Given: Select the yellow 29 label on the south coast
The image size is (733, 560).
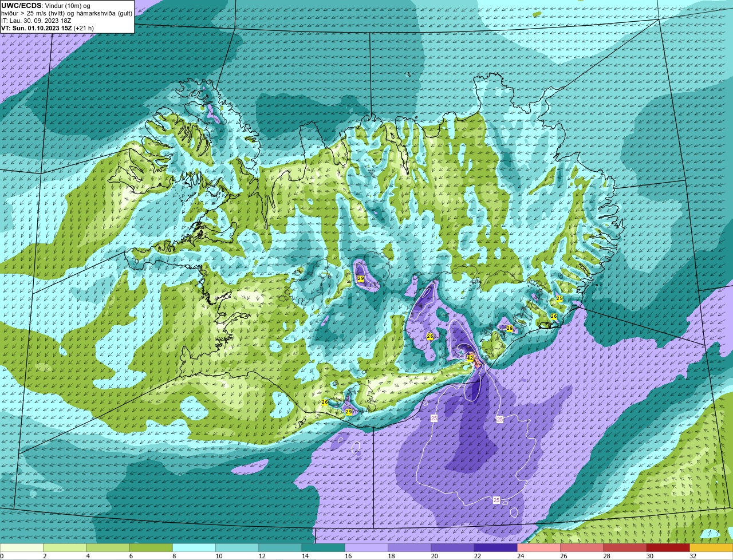Looking at the screenshot, I should [x=348, y=412].
